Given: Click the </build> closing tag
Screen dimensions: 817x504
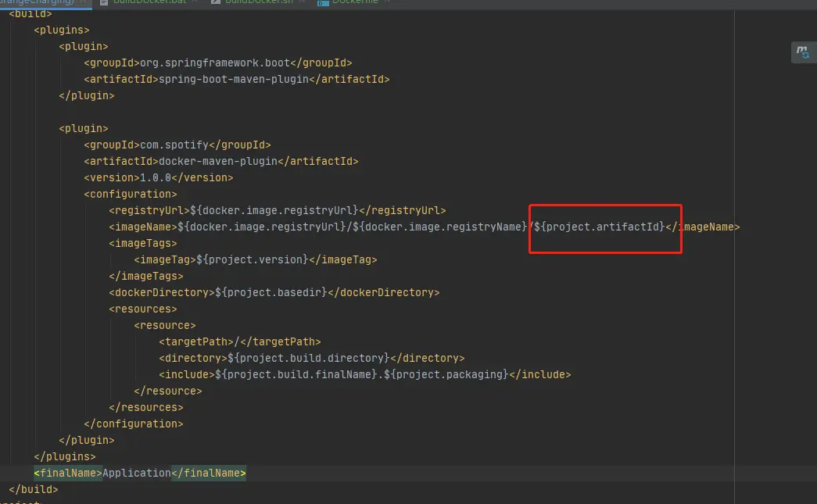Looking at the screenshot, I should pyautogui.click(x=34, y=489).
